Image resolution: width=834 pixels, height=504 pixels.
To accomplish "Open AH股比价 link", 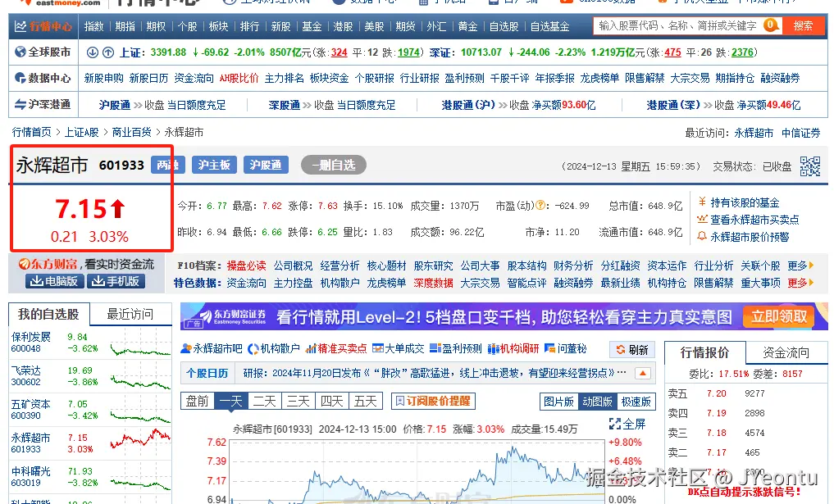I will 239,78.
